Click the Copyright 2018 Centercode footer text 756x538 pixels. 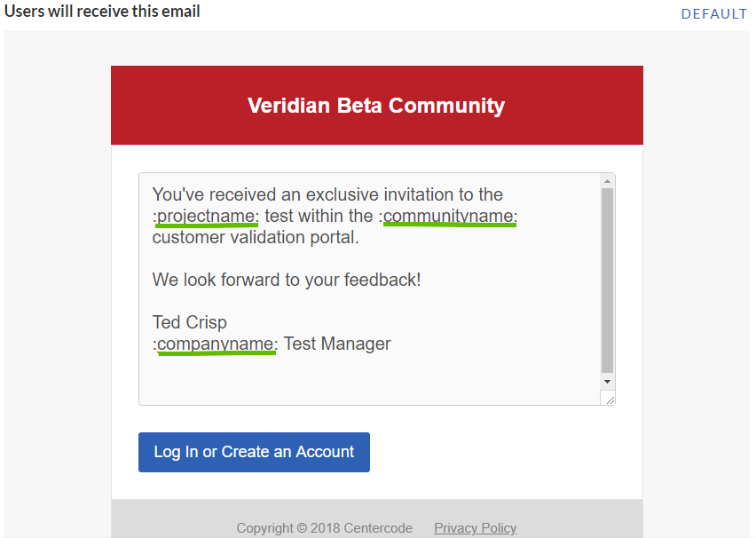tap(324, 528)
